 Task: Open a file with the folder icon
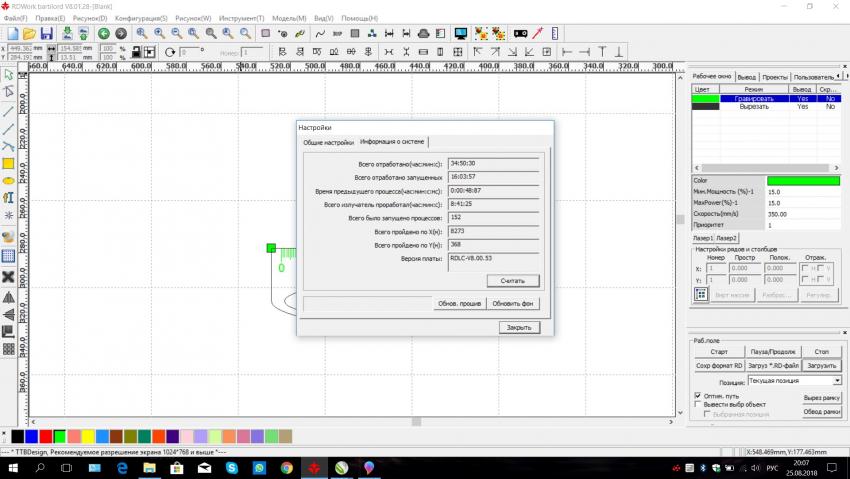click(30, 34)
